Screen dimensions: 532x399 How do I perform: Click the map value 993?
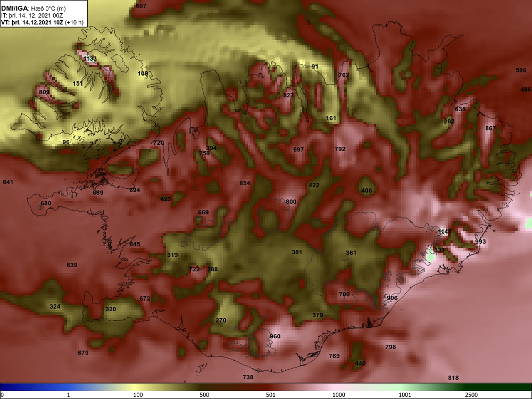[x=480, y=242]
